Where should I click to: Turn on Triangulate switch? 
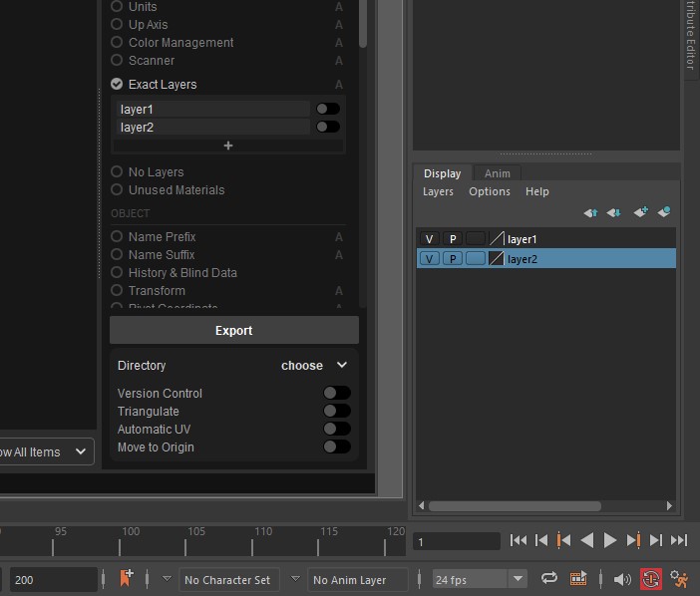pos(337,411)
